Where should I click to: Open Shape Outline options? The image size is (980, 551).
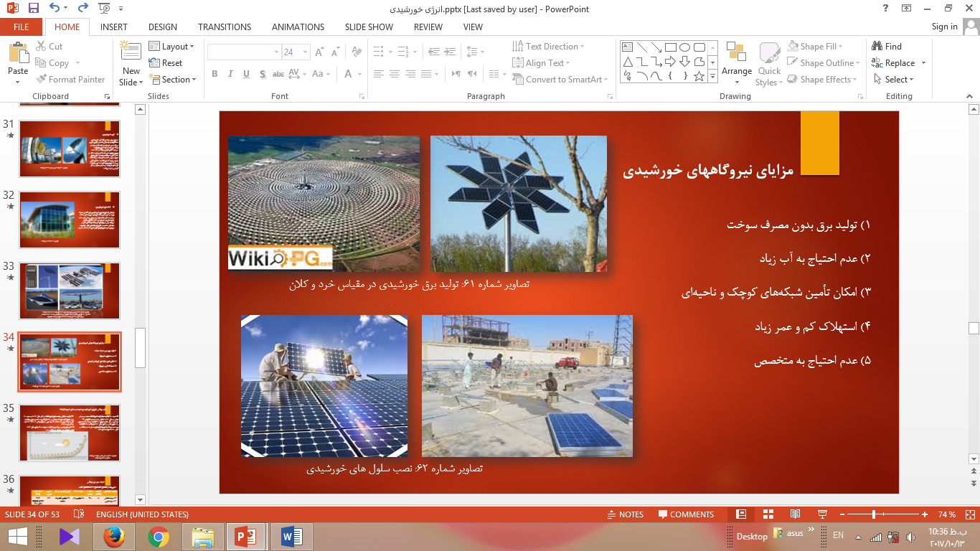[x=824, y=63]
